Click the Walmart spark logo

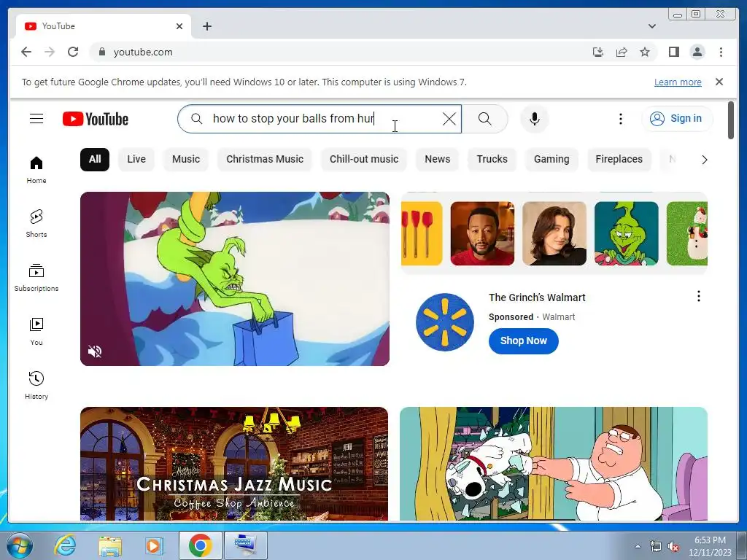(x=444, y=322)
